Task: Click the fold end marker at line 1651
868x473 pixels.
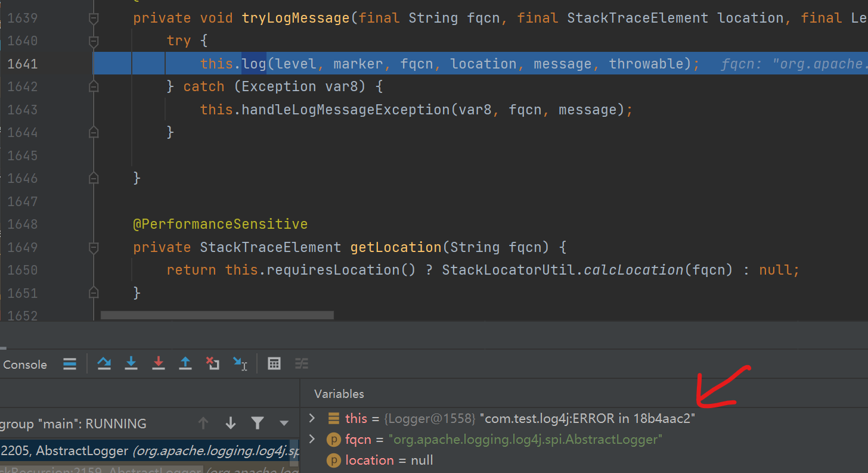Action: 94,293
